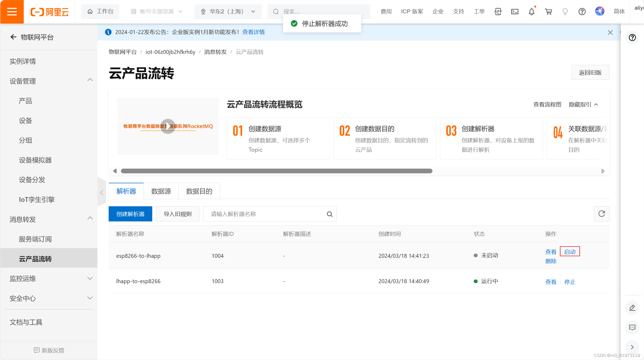Start the esp8266-to-lhapp parser with 启动
The image size is (644, 360).
[570, 252]
